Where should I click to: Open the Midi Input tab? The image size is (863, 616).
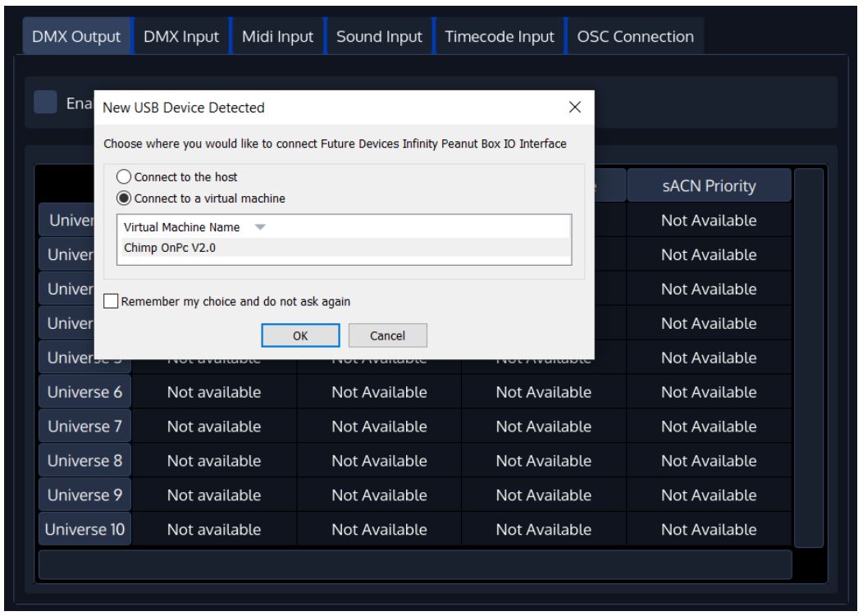(278, 36)
